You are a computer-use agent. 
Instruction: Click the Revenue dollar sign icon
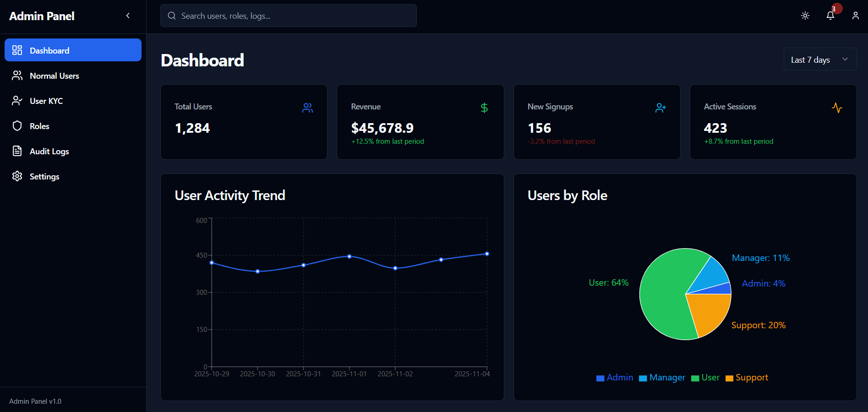484,108
